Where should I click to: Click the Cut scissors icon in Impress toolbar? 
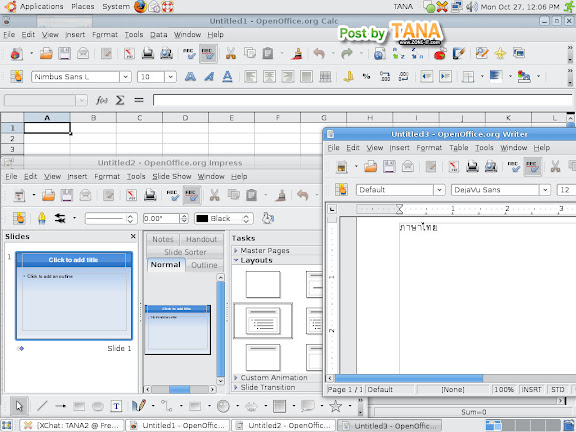coord(214,195)
